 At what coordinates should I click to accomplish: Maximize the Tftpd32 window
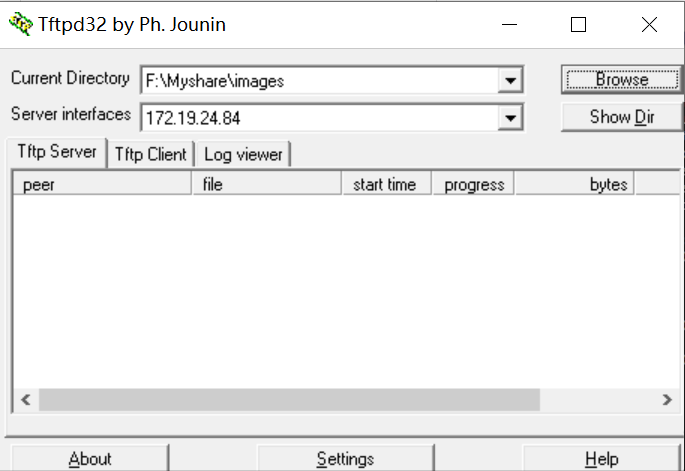(578, 24)
